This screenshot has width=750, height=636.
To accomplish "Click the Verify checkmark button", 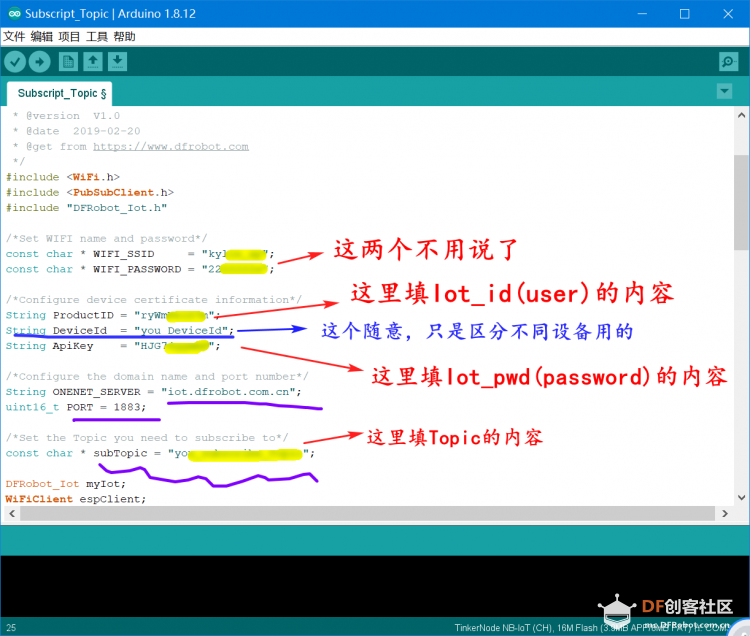I will click(x=15, y=62).
